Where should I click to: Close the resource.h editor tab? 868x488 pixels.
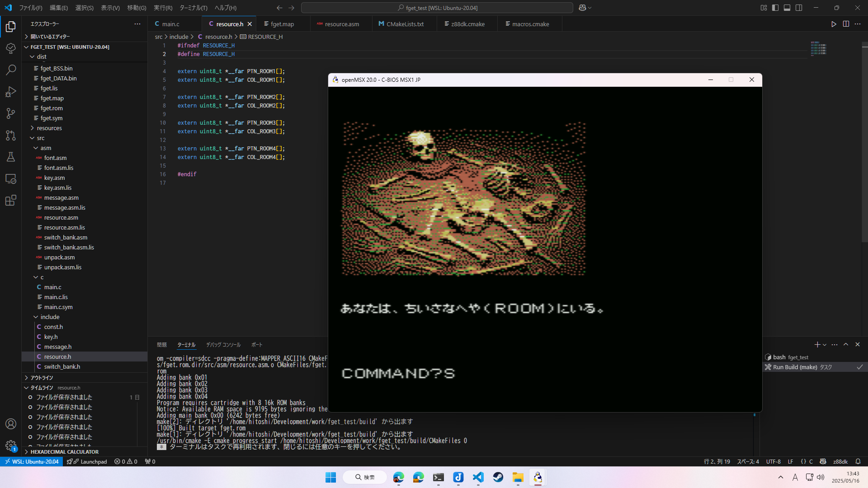point(250,24)
